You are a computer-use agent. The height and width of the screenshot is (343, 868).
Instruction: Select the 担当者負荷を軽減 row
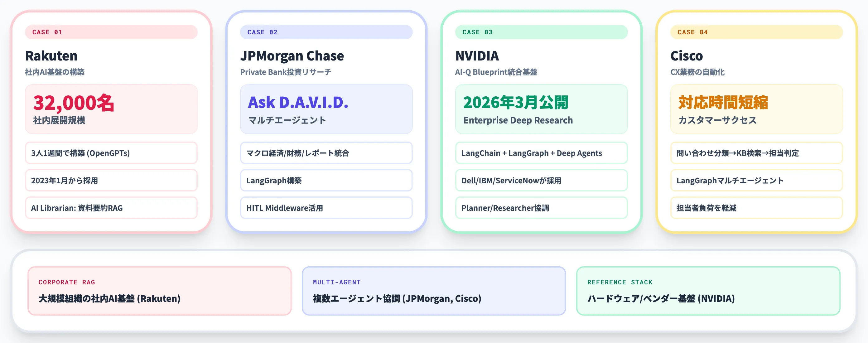(x=756, y=208)
